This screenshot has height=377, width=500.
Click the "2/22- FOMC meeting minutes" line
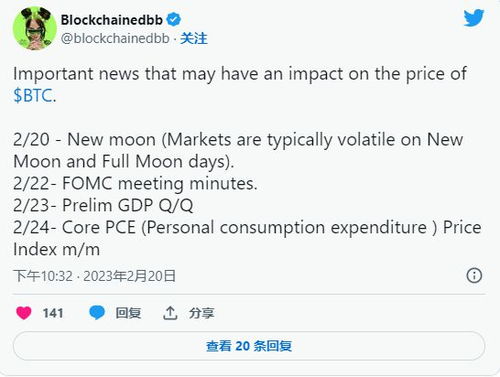tap(135, 184)
